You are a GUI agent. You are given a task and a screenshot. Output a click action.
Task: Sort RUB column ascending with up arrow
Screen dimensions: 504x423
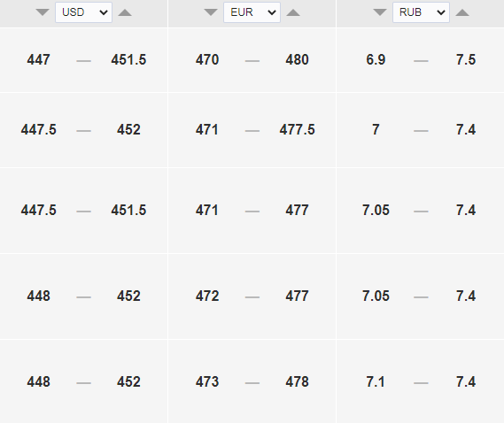(x=462, y=12)
